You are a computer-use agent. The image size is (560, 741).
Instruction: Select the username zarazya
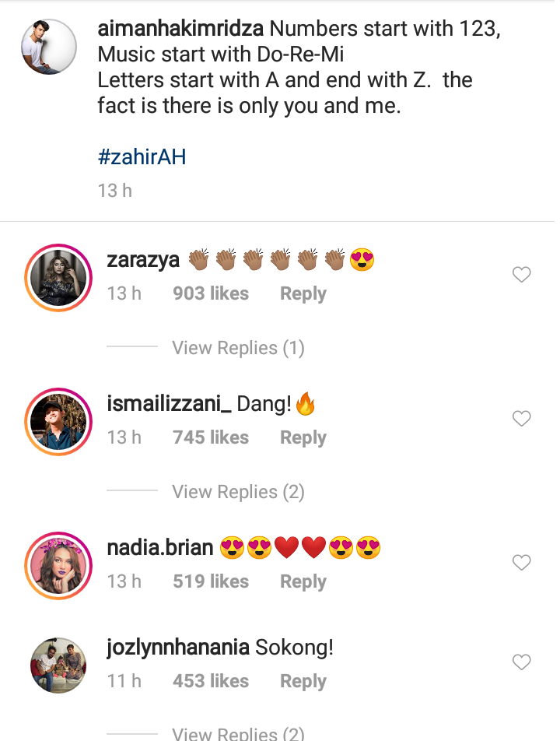[143, 260]
